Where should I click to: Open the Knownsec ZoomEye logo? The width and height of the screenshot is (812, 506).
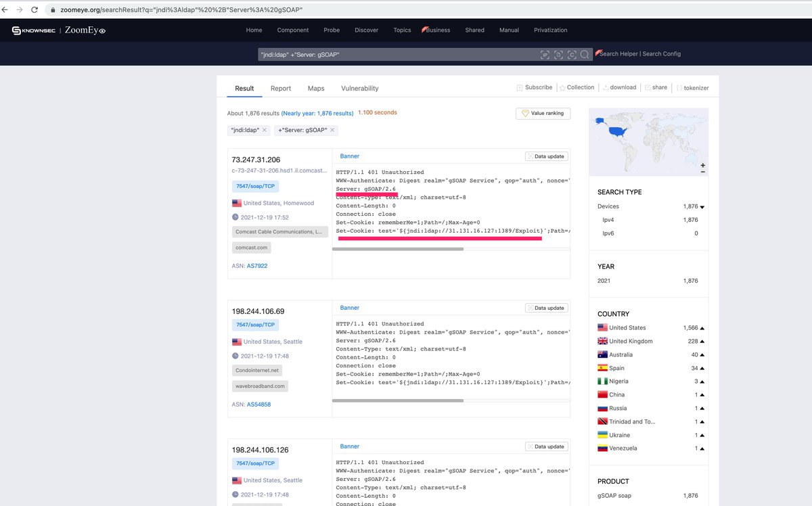pos(59,30)
